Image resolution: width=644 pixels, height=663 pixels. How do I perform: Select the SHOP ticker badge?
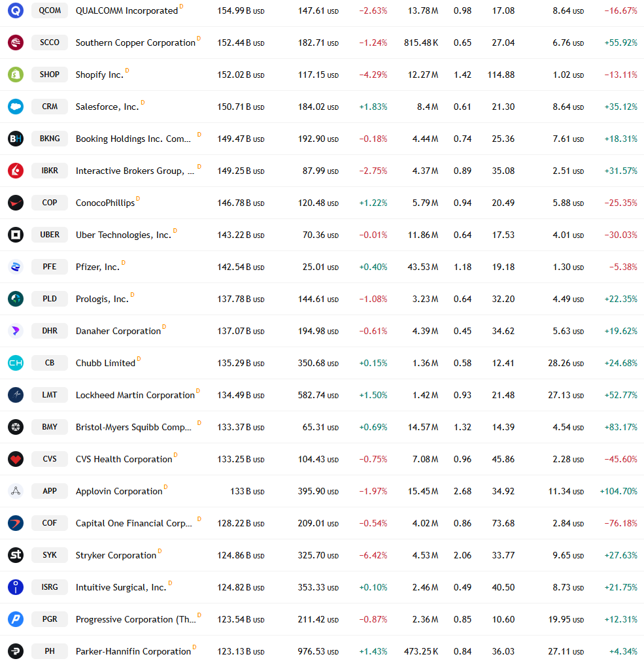click(50, 75)
